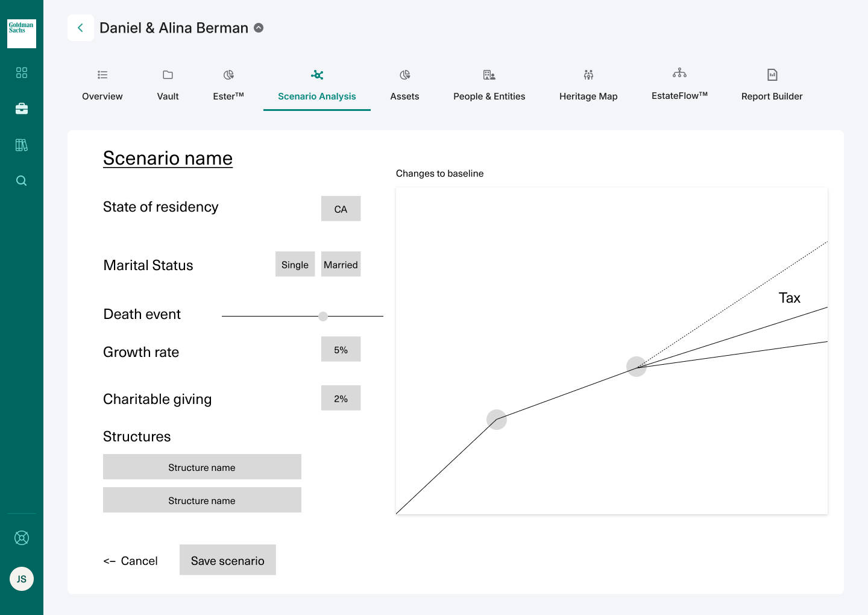Click the Scenario name title field
This screenshot has width=868, height=615.
pos(168,158)
